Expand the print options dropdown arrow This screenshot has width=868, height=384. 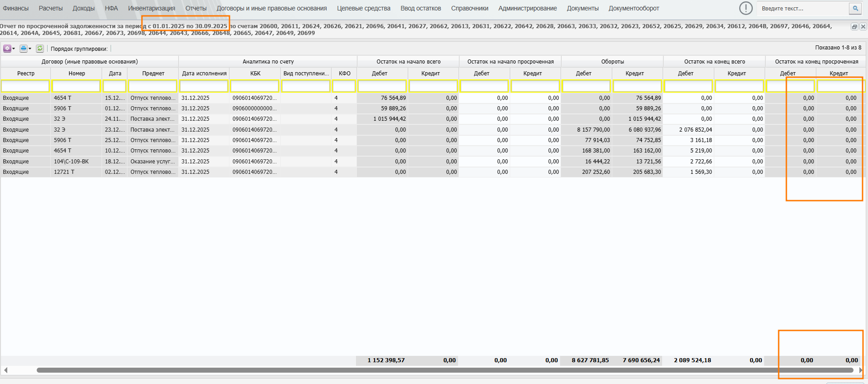coord(30,49)
